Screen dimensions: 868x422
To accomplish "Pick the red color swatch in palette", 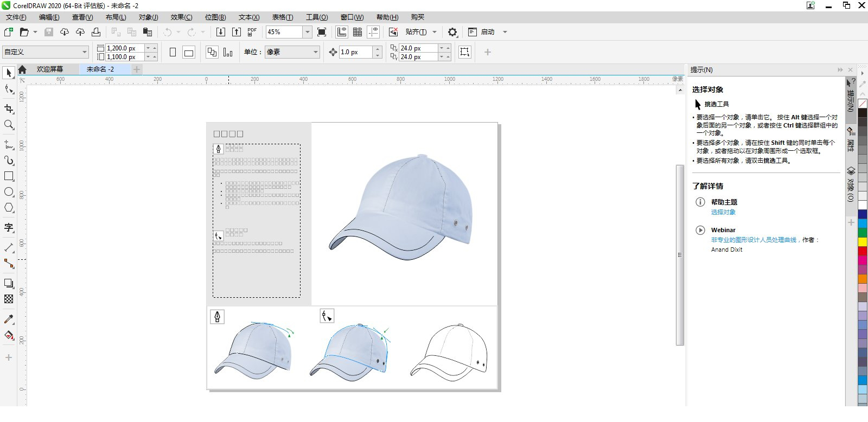I will pos(863,251).
